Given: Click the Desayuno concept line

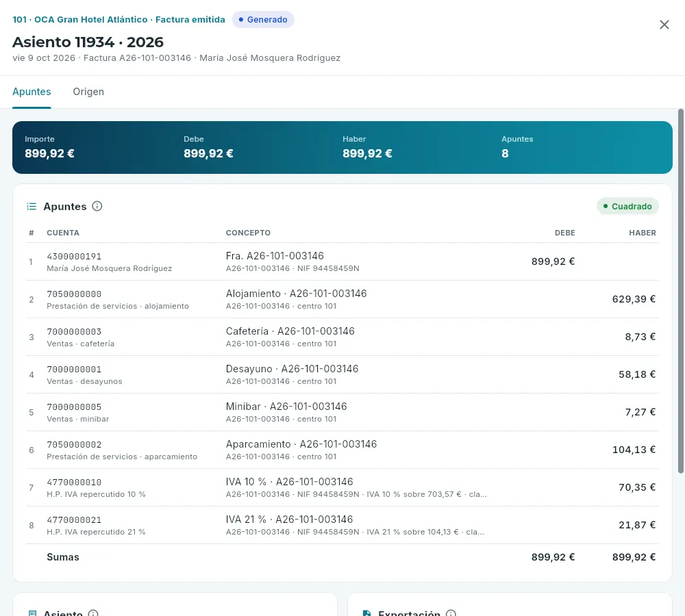Looking at the screenshot, I should [x=292, y=368].
